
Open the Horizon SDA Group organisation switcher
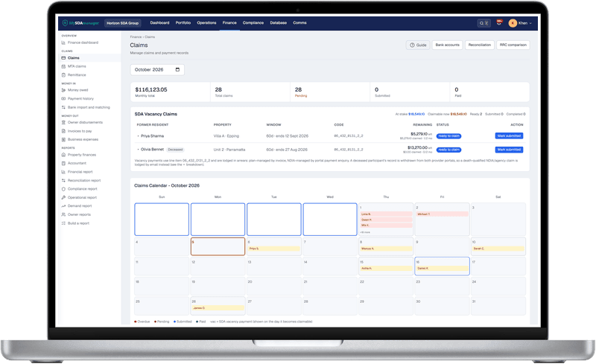tap(122, 23)
